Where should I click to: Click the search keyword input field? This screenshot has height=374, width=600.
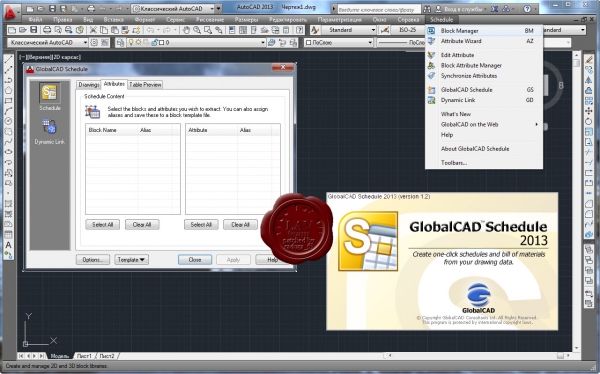click(378, 9)
